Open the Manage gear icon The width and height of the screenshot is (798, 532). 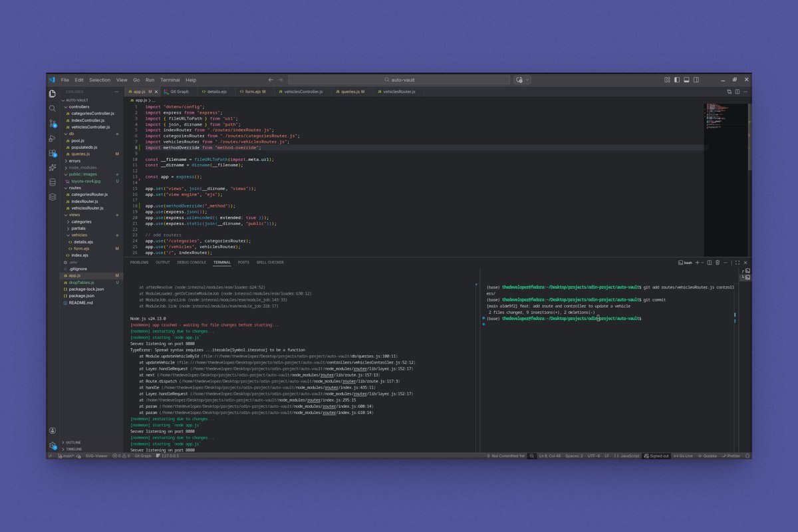(53, 446)
